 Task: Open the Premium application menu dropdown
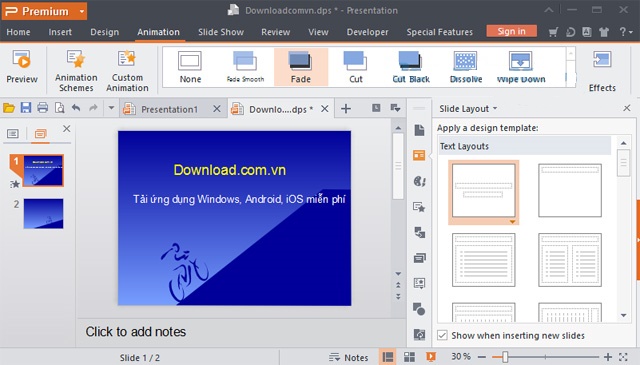(x=82, y=11)
